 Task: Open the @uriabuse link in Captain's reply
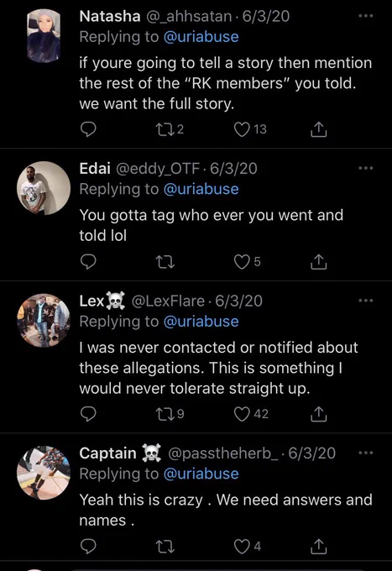(201, 474)
